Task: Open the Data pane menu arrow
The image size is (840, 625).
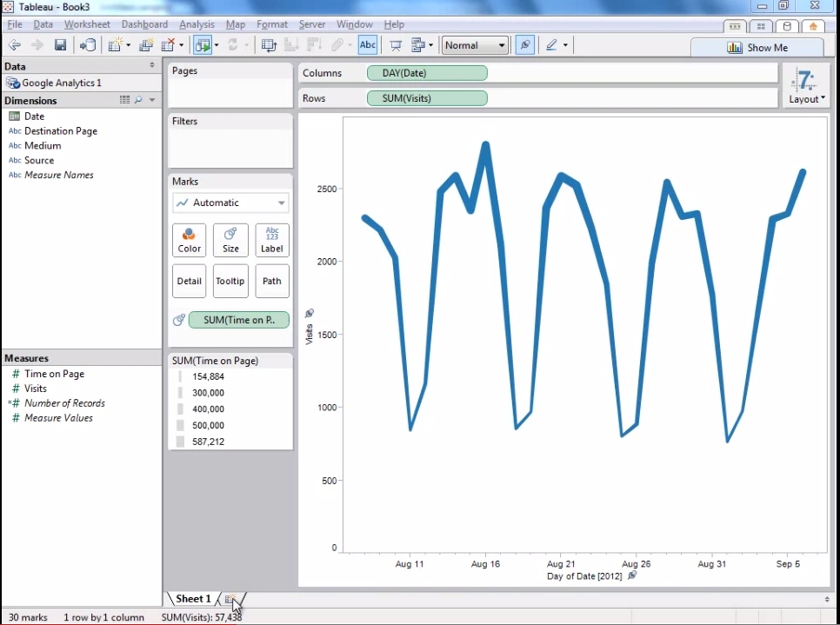Action: [152, 65]
